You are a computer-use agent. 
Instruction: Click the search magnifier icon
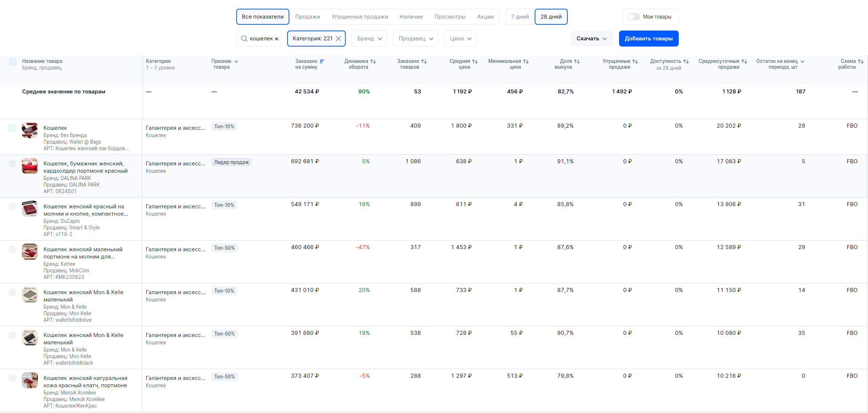pos(244,39)
